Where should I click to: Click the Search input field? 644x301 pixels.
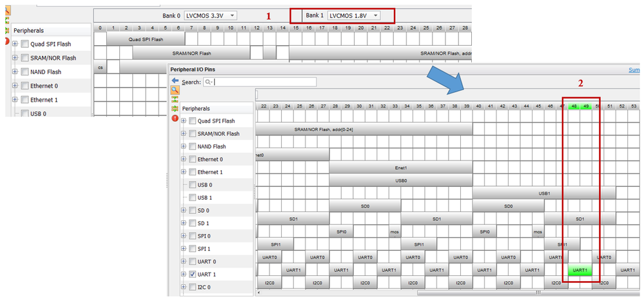(260, 82)
